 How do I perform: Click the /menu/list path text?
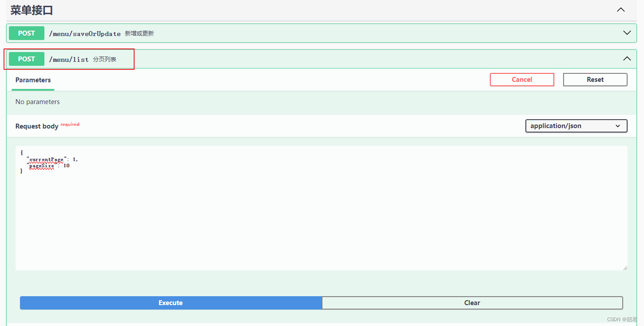click(69, 59)
